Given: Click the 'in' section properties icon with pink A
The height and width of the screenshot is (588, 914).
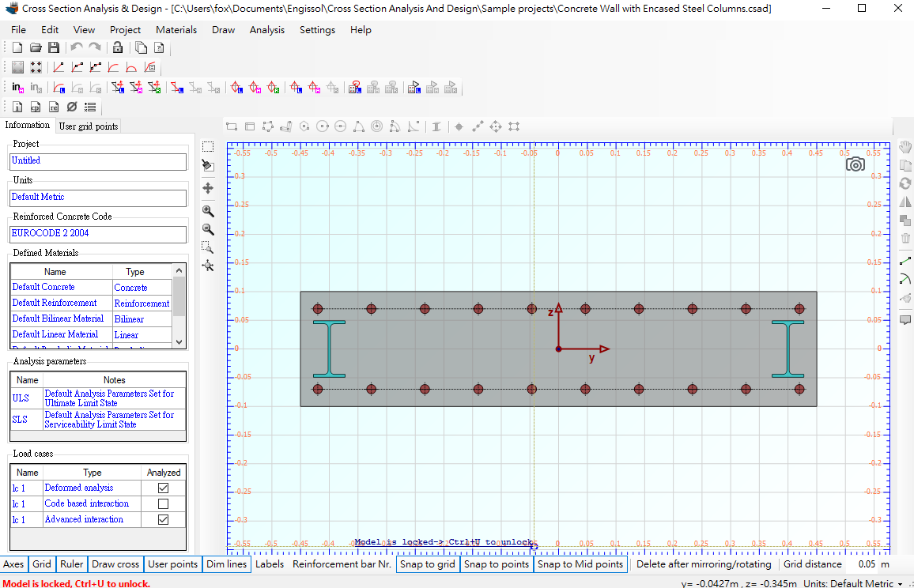Looking at the screenshot, I should 17,88.
